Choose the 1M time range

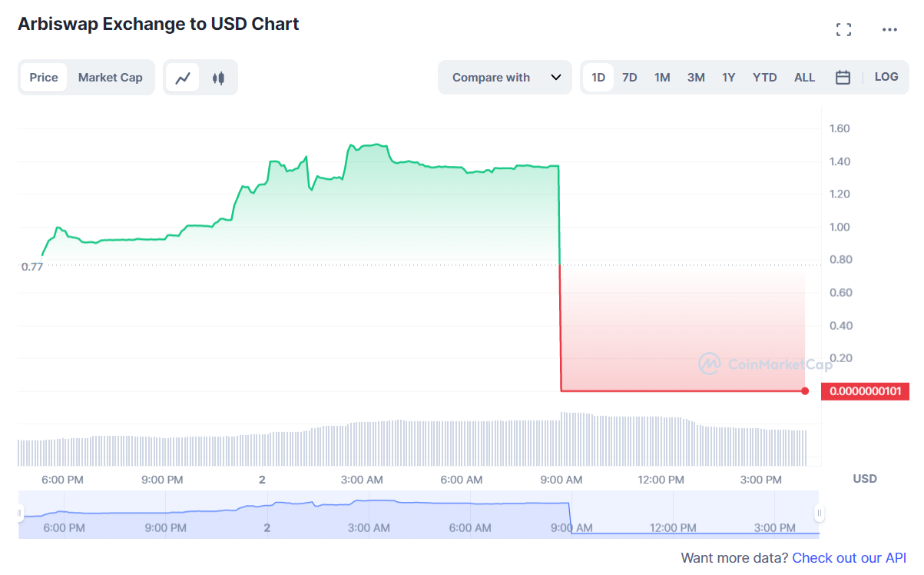coord(662,78)
